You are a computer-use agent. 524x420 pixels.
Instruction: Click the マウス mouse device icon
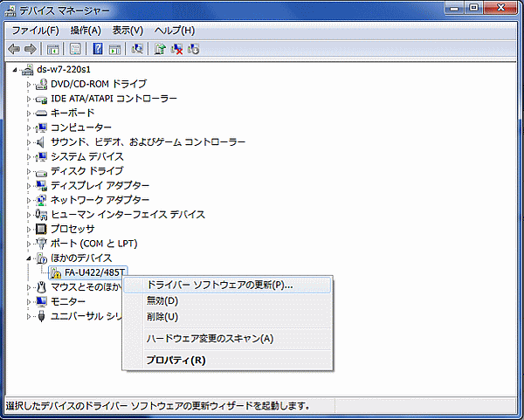[x=41, y=287]
